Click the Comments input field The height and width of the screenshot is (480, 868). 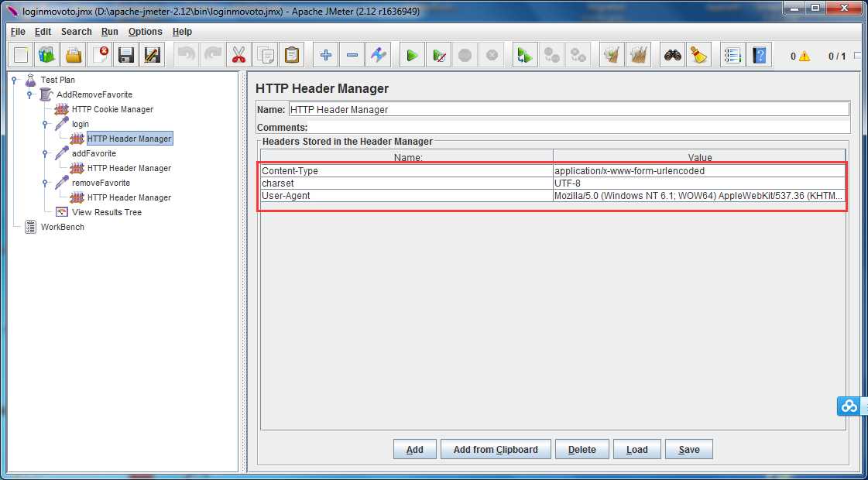tap(579, 127)
